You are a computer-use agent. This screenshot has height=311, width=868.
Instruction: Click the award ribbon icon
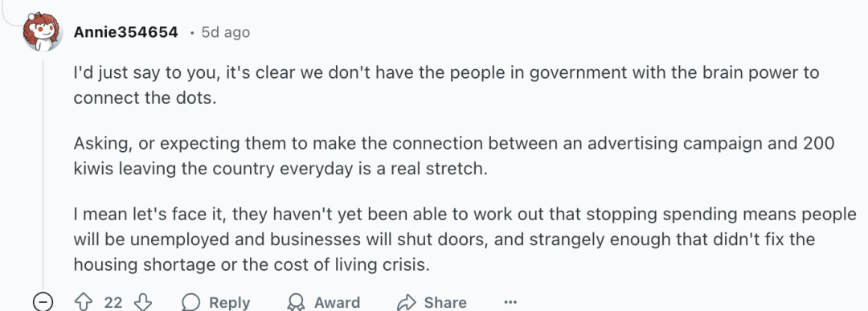click(x=296, y=302)
